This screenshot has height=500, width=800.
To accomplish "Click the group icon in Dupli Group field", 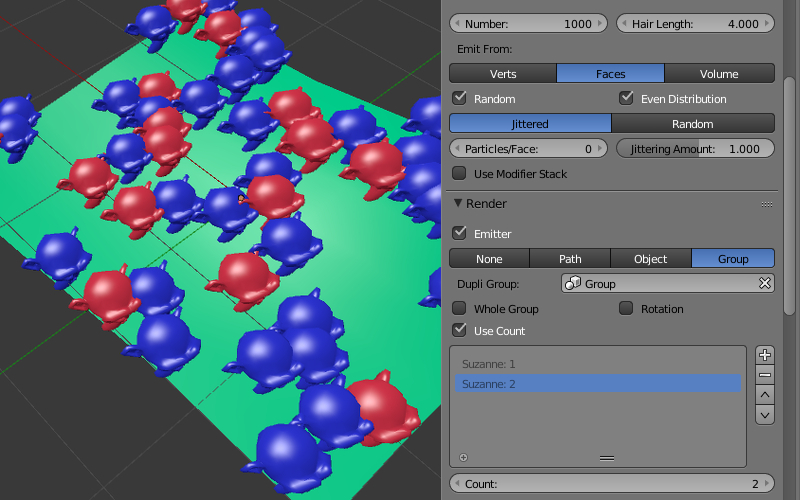I will pyautogui.click(x=573, y=284).
